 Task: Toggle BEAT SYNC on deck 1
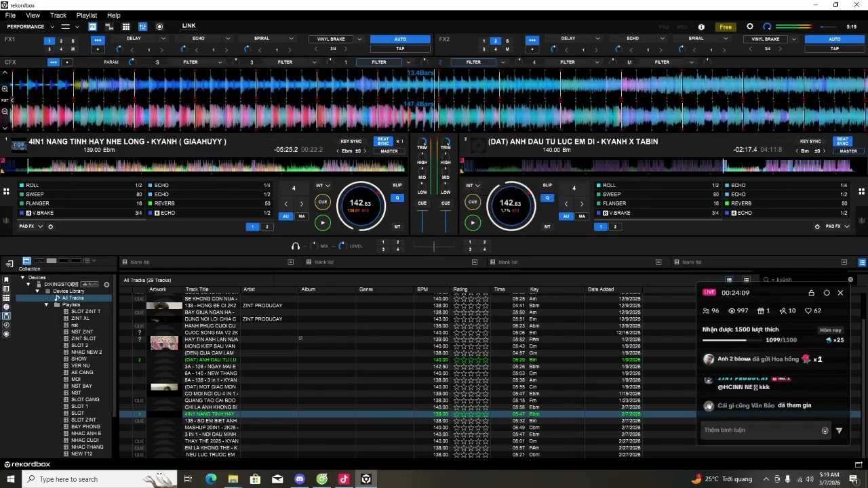point(383,142)
